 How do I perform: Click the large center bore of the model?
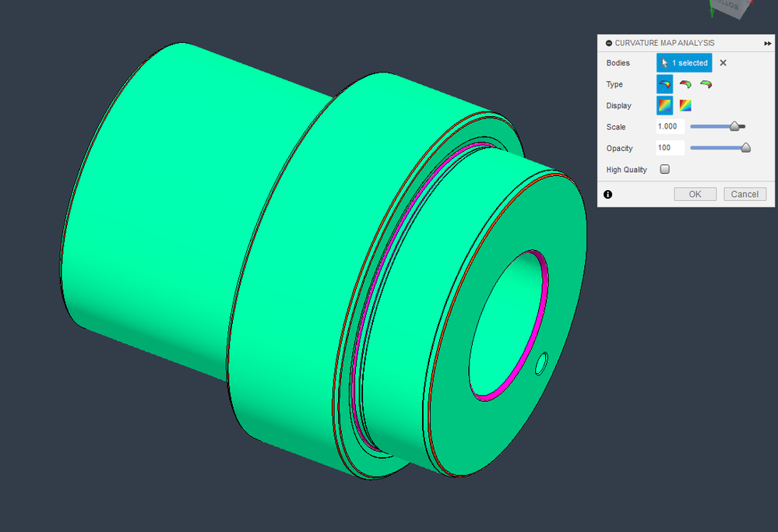[507, 326]
